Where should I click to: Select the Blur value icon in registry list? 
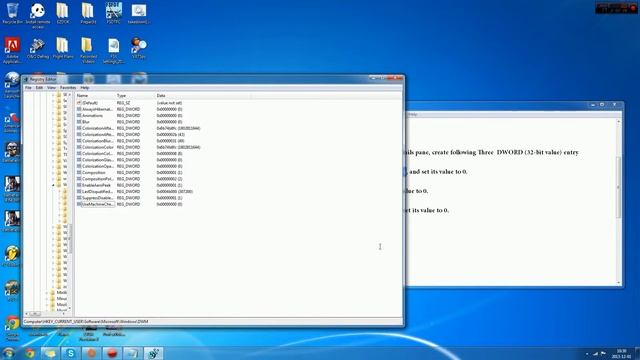click(x=79, y=122)
